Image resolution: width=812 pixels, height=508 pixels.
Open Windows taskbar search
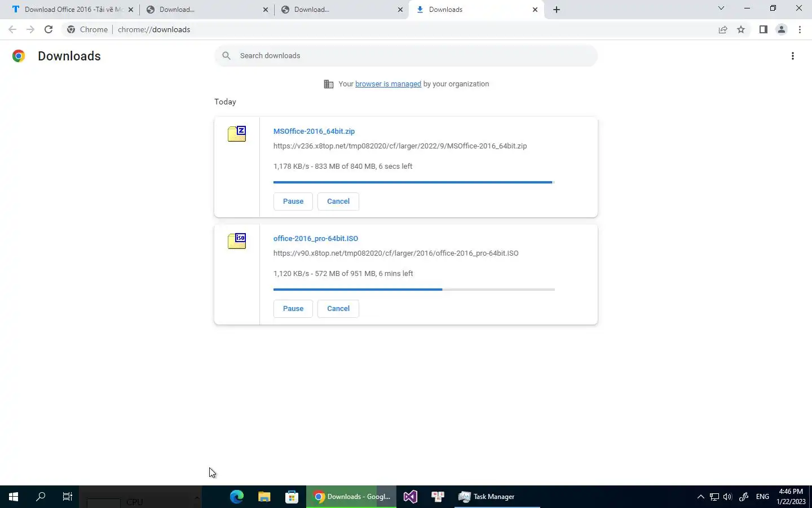click(x=41, y=497)
